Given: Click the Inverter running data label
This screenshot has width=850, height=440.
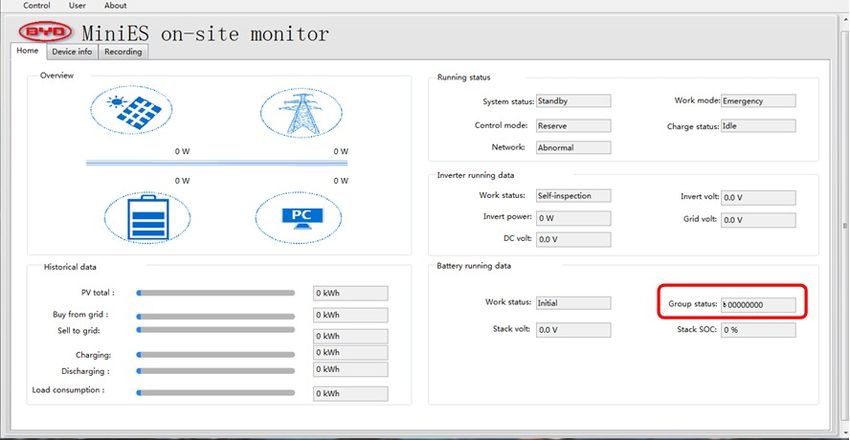Looking at the screenshot, I should pos(475,176).
